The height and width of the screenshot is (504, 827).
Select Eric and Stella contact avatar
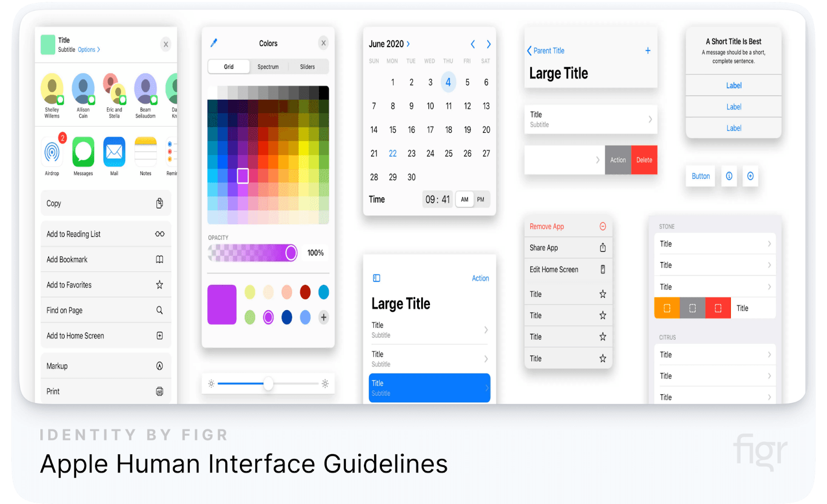point(114,89)
